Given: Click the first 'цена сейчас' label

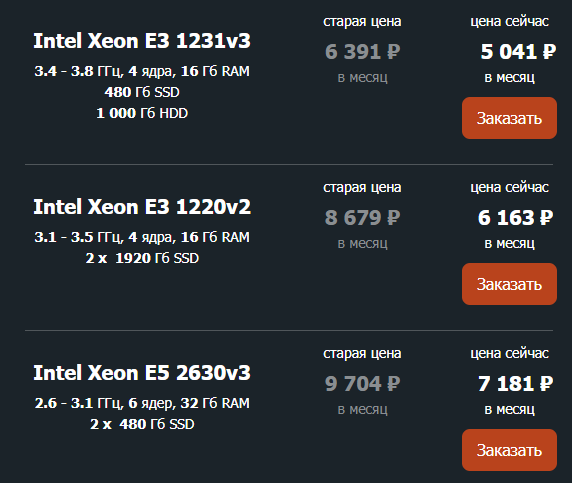Looking at the screenshot, I should (509, 21).
